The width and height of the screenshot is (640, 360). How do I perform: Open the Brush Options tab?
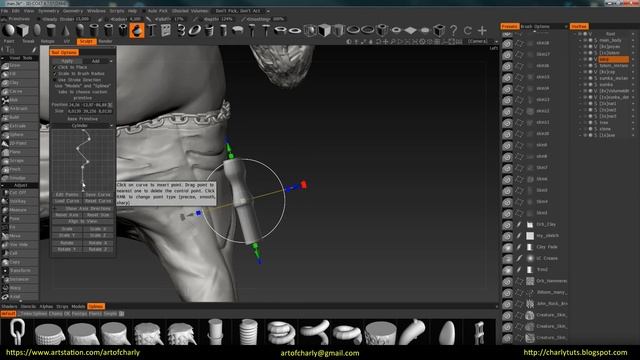tap(535, 26)
